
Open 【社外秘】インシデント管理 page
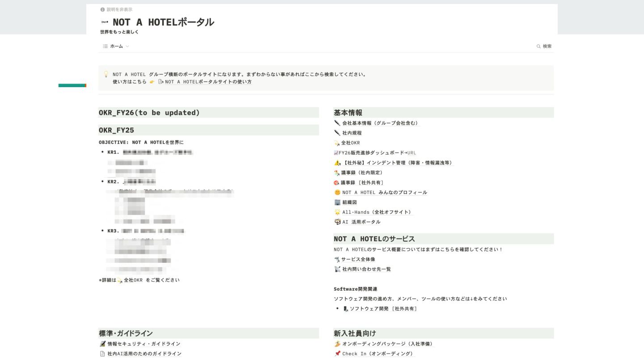pos(398,163)
